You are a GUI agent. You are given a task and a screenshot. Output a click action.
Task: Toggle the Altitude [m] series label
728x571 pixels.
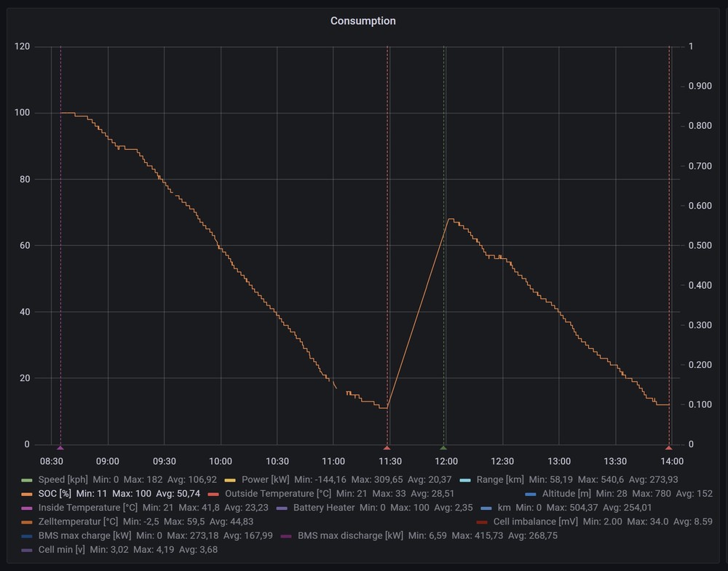tap(566, 494)
